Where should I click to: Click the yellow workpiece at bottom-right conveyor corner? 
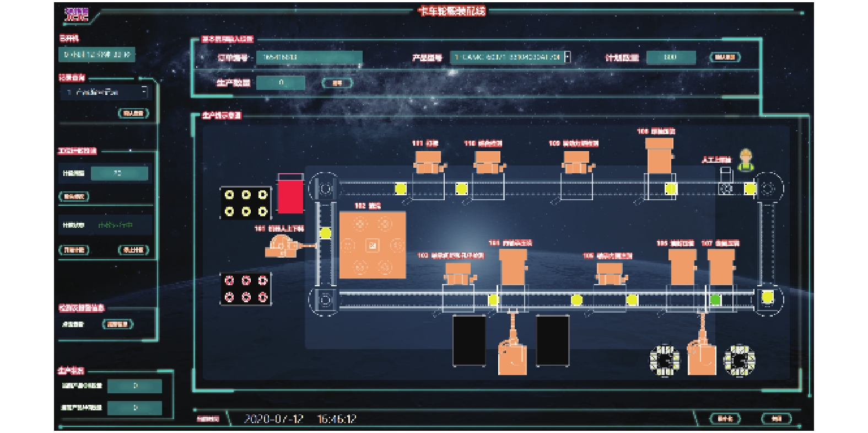[x=767, y=297]
